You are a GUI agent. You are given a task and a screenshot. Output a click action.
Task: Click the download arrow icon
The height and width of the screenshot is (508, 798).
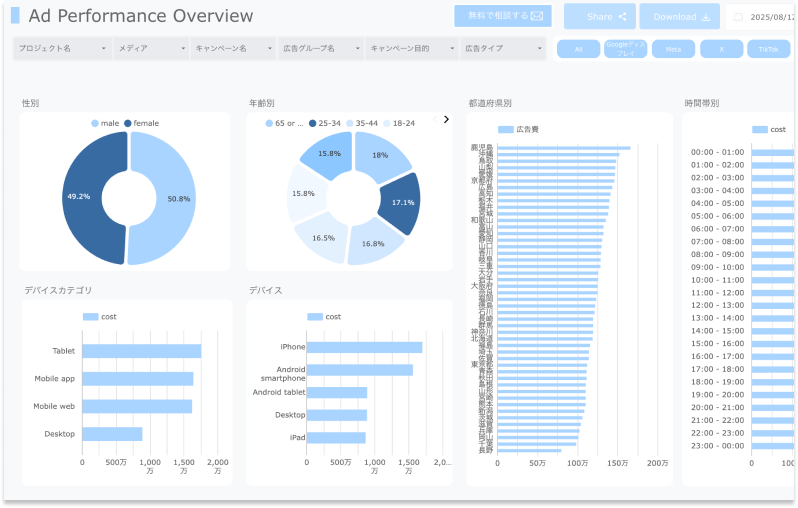[x=706, y=17]
